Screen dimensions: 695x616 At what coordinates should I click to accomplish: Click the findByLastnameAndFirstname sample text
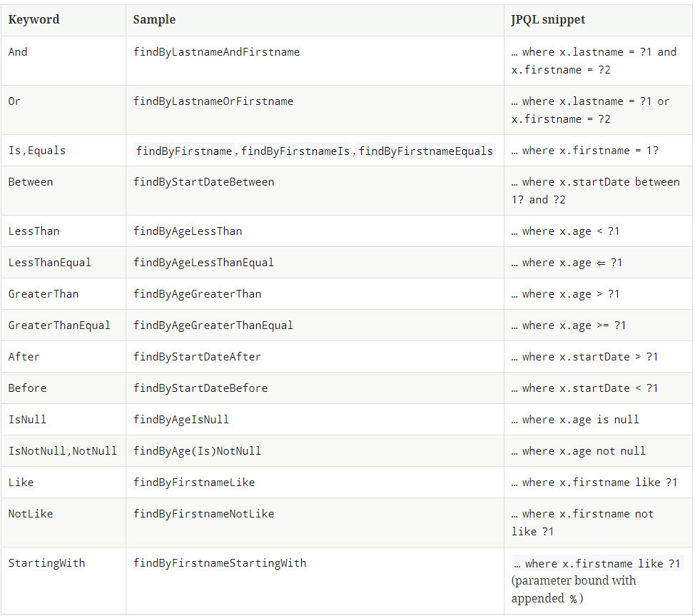click(216, 52)
